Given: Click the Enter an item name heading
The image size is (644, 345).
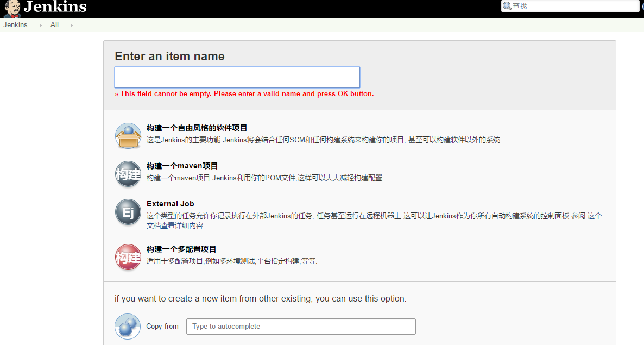Looking at the screenshot, I should click(x=169, y=57).
